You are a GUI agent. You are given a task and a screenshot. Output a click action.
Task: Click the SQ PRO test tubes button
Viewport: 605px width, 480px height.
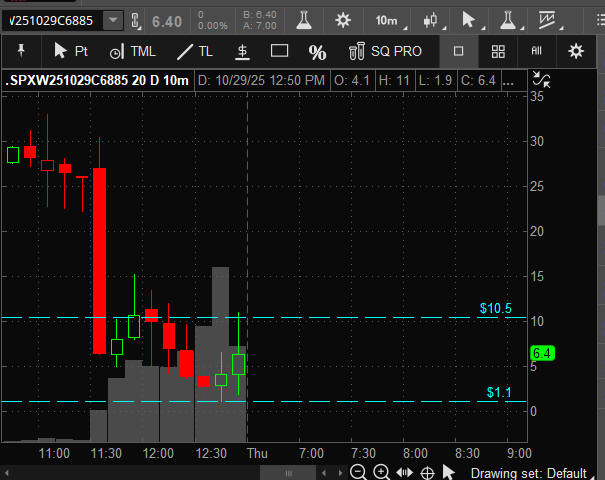coord(385,51)
